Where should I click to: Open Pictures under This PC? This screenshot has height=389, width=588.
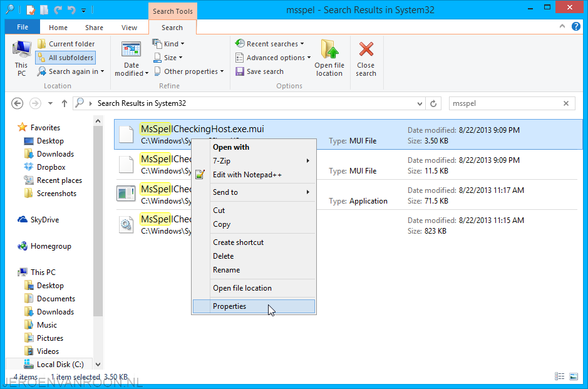coord(44,338)
